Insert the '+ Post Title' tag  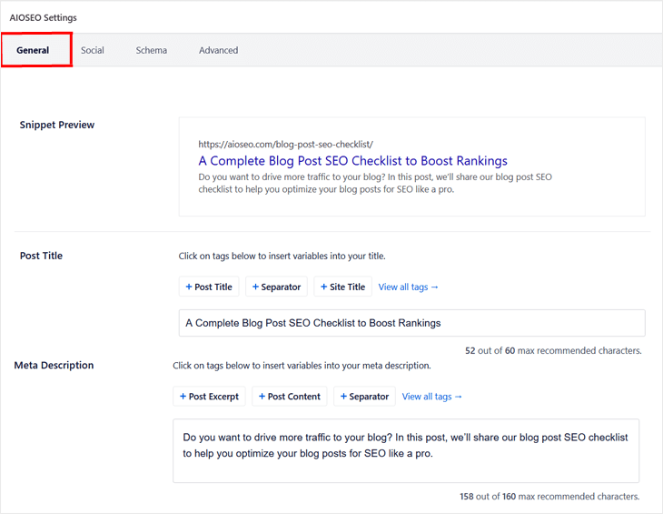[x=208, y=287]
